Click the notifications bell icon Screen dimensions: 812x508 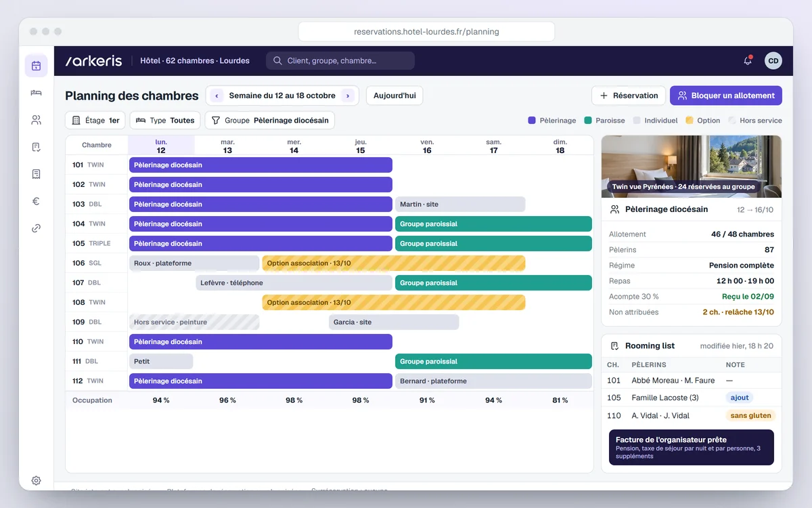[x=748, y=61]
